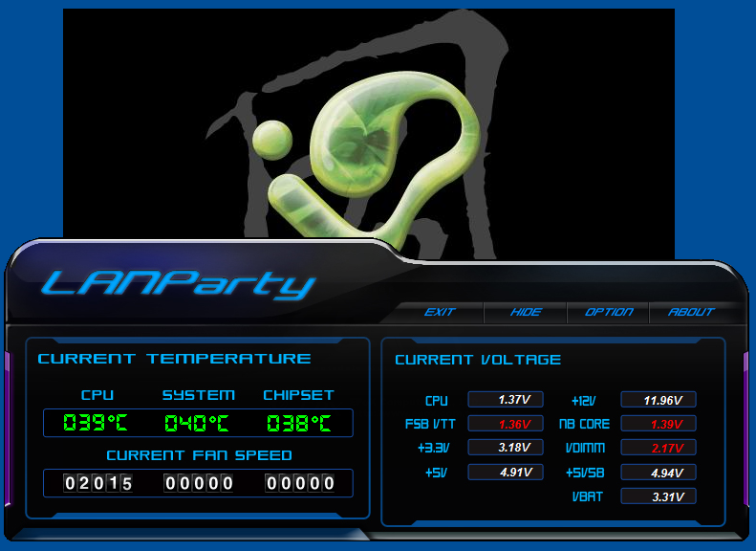
Task: Click the +5V voltage 4.91V field
Action: (506, 472)
